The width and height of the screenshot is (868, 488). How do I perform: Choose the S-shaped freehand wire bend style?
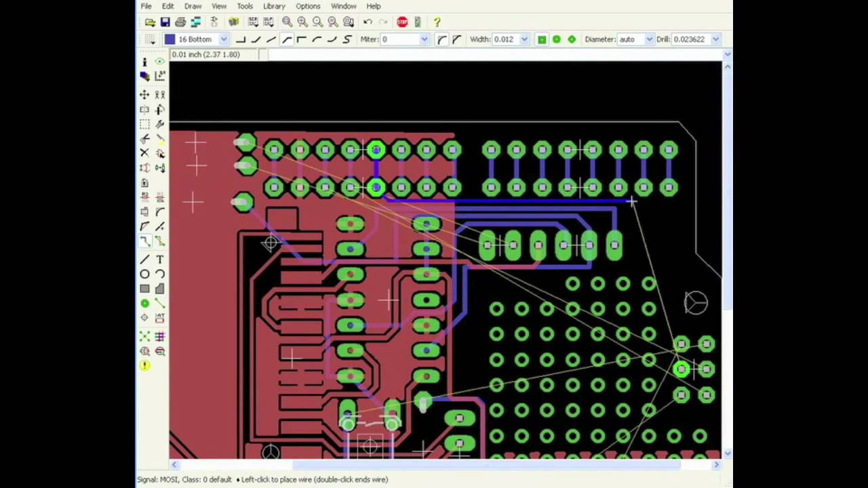pos(347,39)
